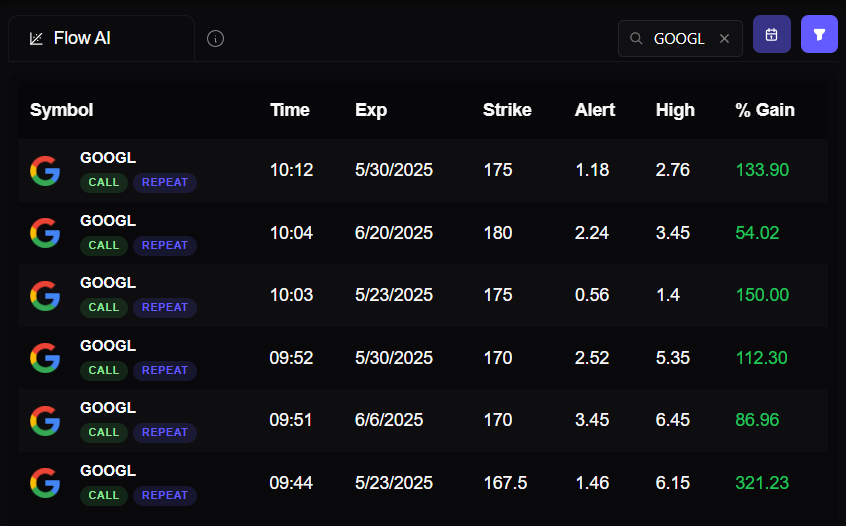
Task: Click REPEAT badge in 10:04 row
Action: (165, 245)
